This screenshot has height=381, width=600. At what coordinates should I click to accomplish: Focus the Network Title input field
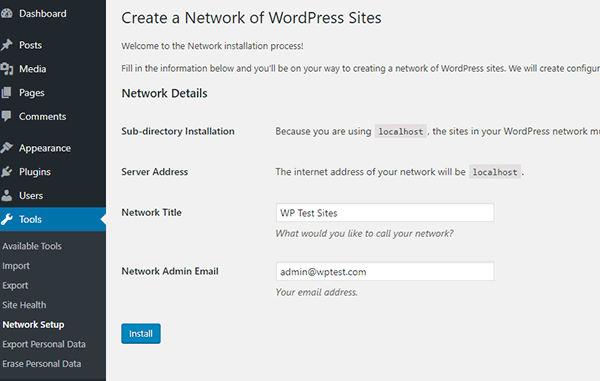coord(385,213)
